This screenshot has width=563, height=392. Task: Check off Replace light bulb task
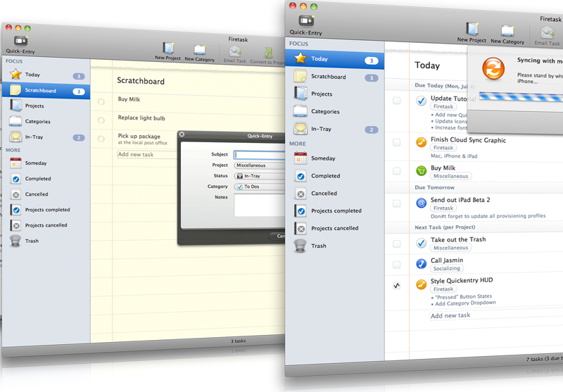(x=101, y=120)
